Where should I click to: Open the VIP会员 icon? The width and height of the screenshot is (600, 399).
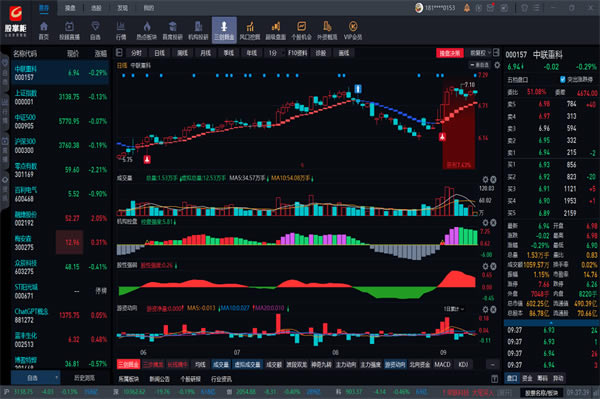[352, 30]
